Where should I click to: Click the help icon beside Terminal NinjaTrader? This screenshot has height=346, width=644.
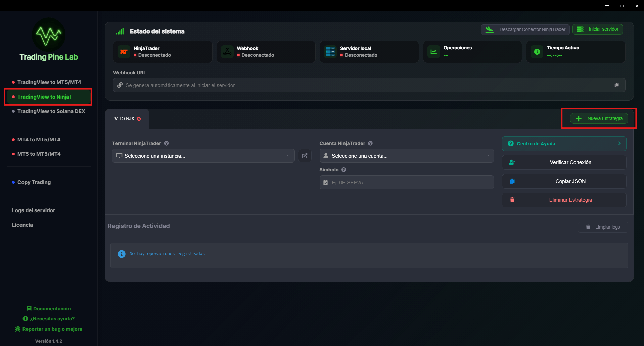(x=166, y=143)
